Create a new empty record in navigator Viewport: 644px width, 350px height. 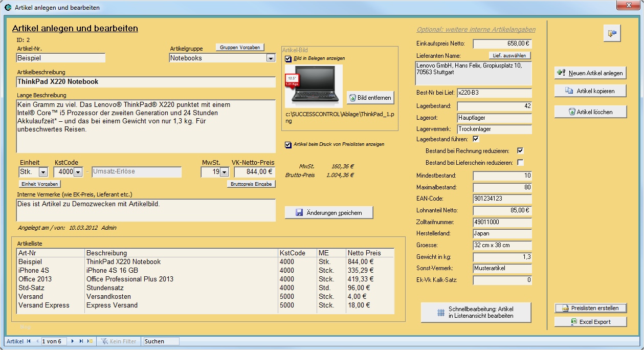90,341
